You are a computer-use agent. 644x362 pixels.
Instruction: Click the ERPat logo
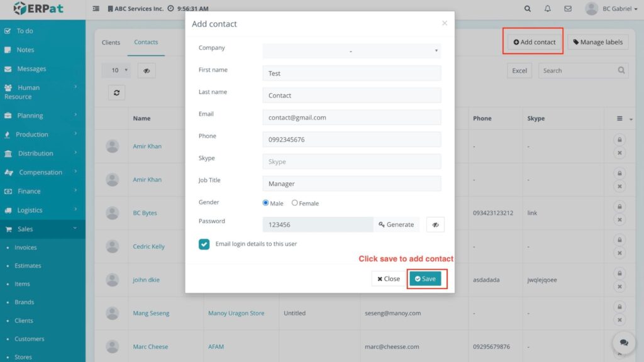(x=38, y=8)
